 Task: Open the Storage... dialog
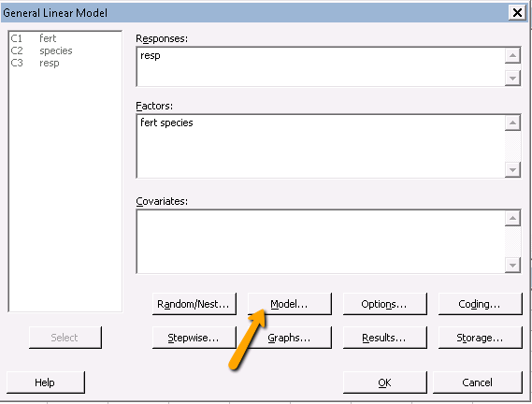pos(480,338)
